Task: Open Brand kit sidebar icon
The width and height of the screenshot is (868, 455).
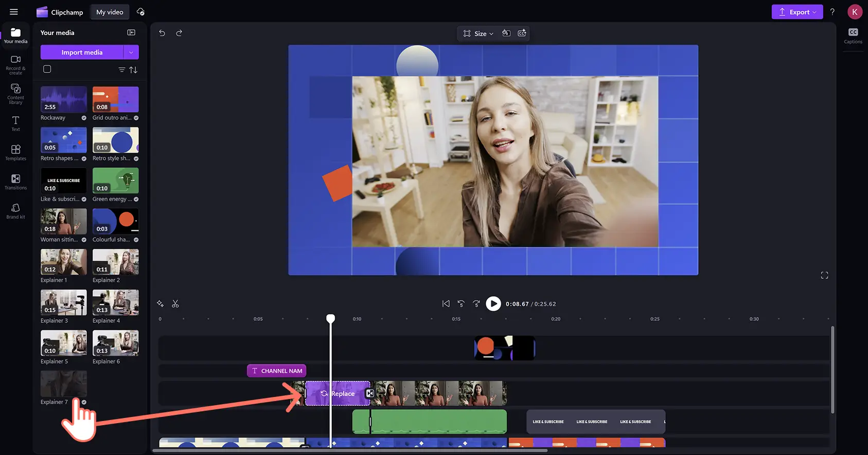Action: point(15,211)
